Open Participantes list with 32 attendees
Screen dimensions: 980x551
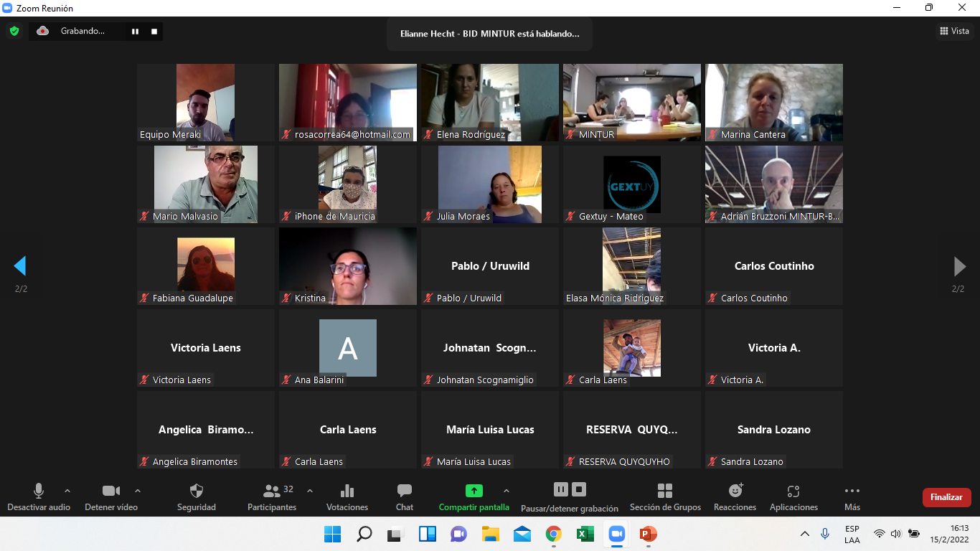click(272, 496)
